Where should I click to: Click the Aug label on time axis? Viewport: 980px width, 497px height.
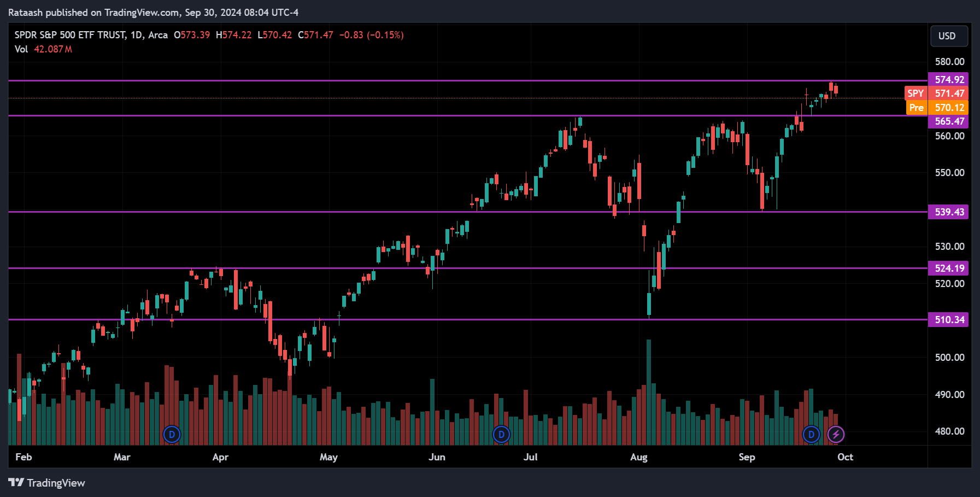pyautogui.click(x=639, y=457)
